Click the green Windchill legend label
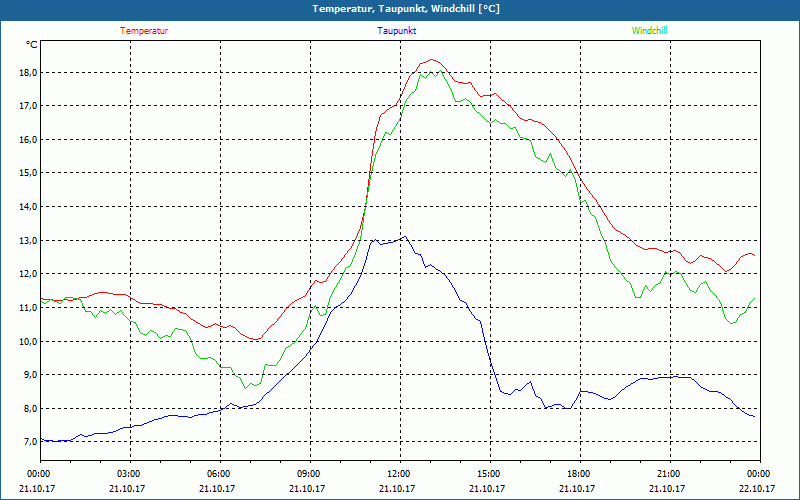800x500 pixels. point(649,31)
